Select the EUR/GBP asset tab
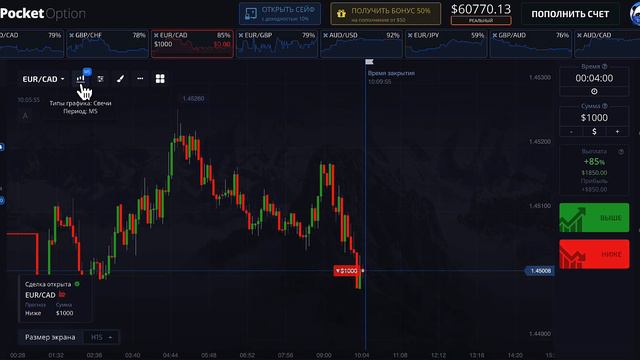The image size is (640, 360). [277, 44]
